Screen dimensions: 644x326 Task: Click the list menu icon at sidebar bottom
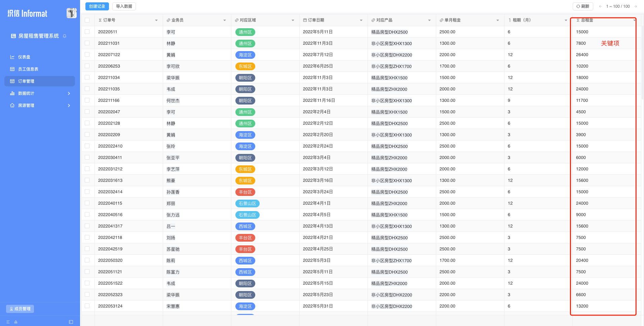pyautogui.click(x=8, y=322)
